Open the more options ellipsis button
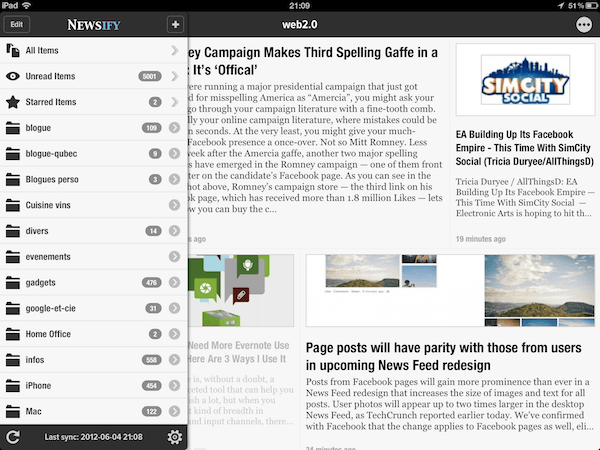The width and height of the screenshot is (600, 450). pos(584,24)
